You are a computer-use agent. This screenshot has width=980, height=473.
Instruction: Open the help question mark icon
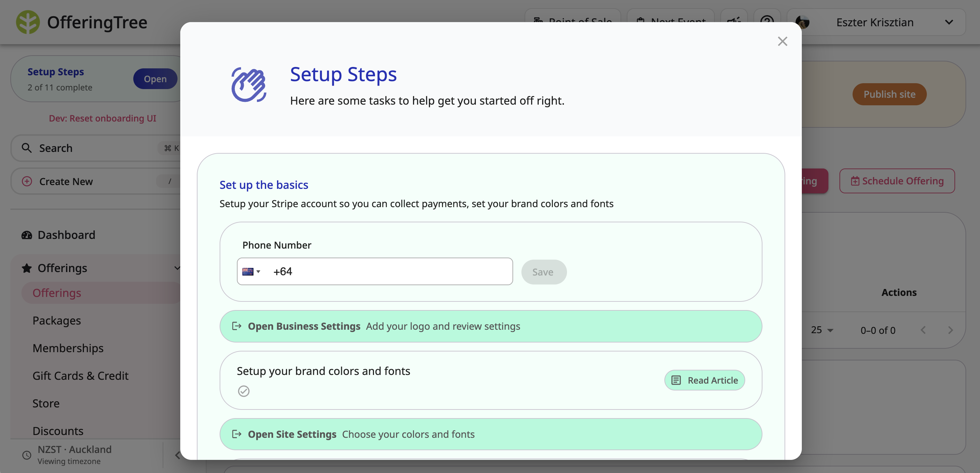pos(767,22)
